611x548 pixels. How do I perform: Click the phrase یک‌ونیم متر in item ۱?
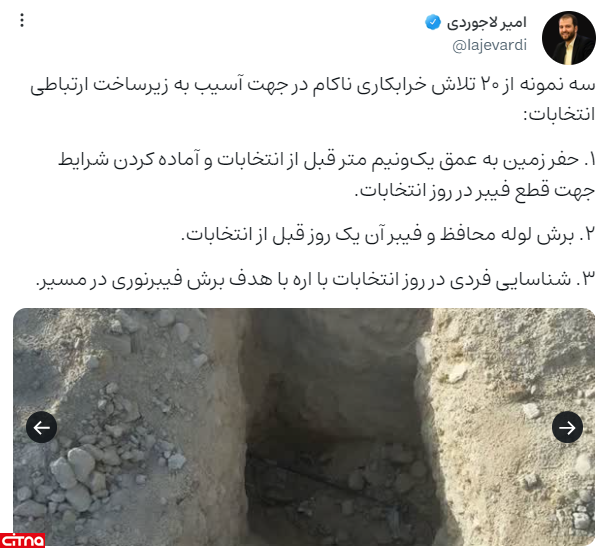395,160
